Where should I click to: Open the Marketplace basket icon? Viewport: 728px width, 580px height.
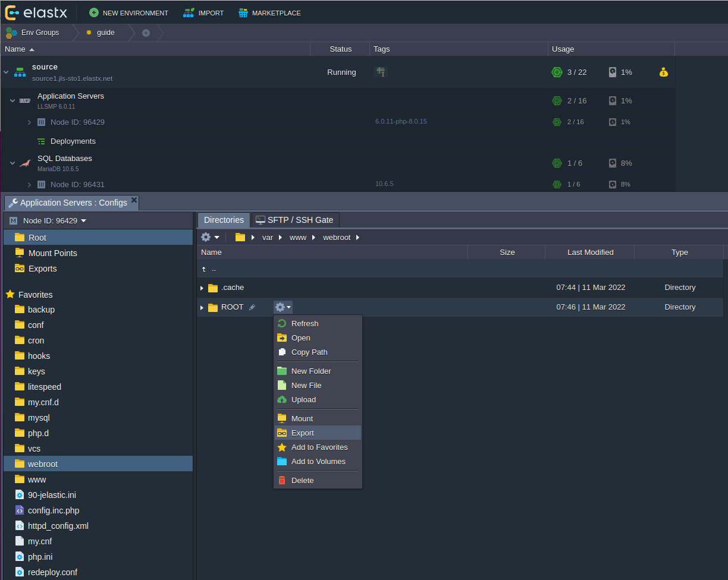243,13
